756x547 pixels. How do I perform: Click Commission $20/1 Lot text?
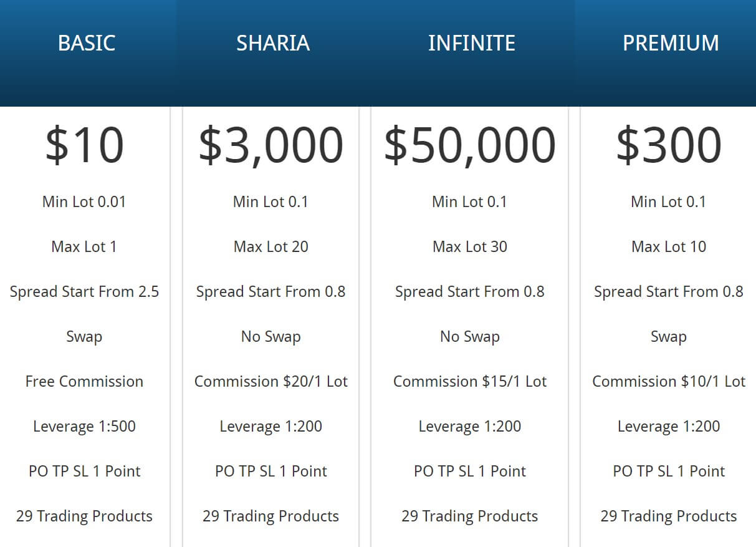pos(270,382)
